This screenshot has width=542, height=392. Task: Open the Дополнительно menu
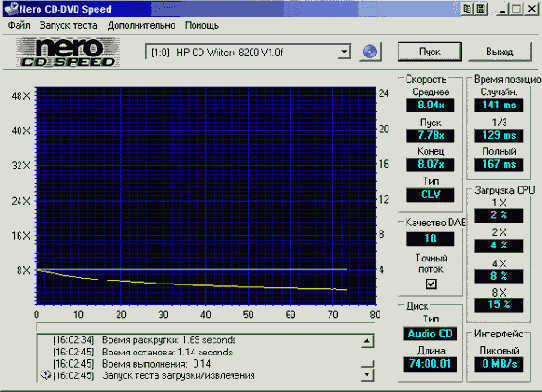141,26
